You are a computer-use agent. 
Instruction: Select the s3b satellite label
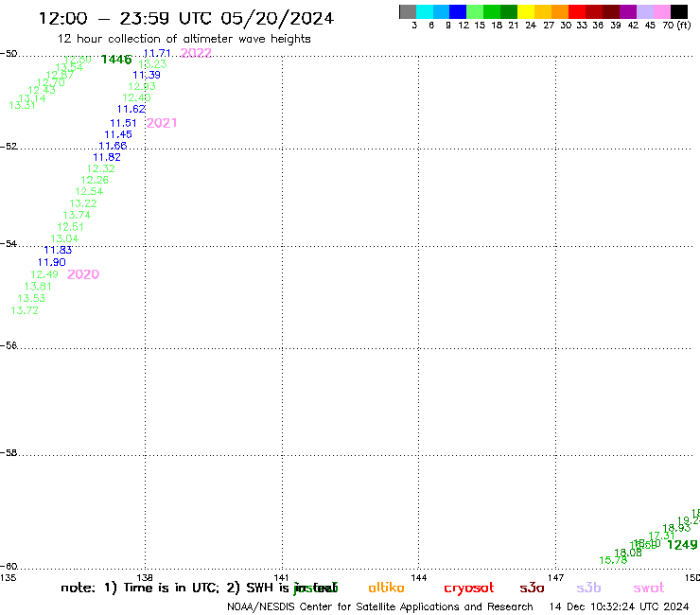[588, 588]
